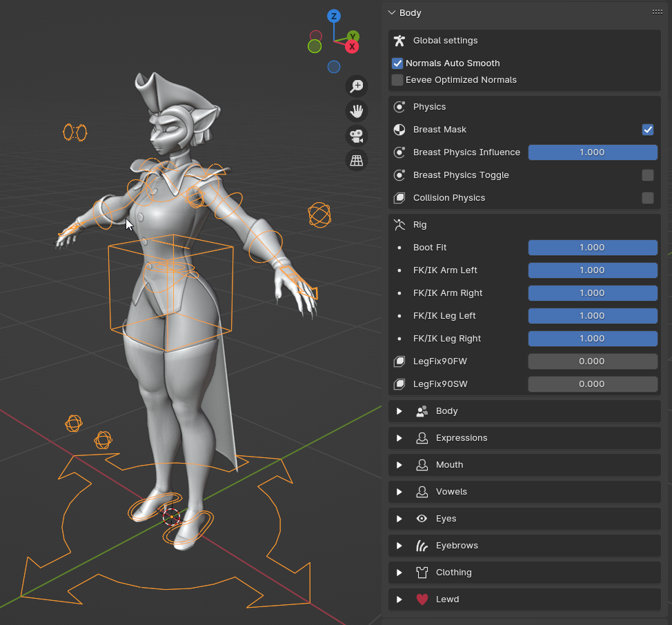Viewport: 672px width, 625px height.
Task: Click the LegFix90SW icon
Action: 399,384
